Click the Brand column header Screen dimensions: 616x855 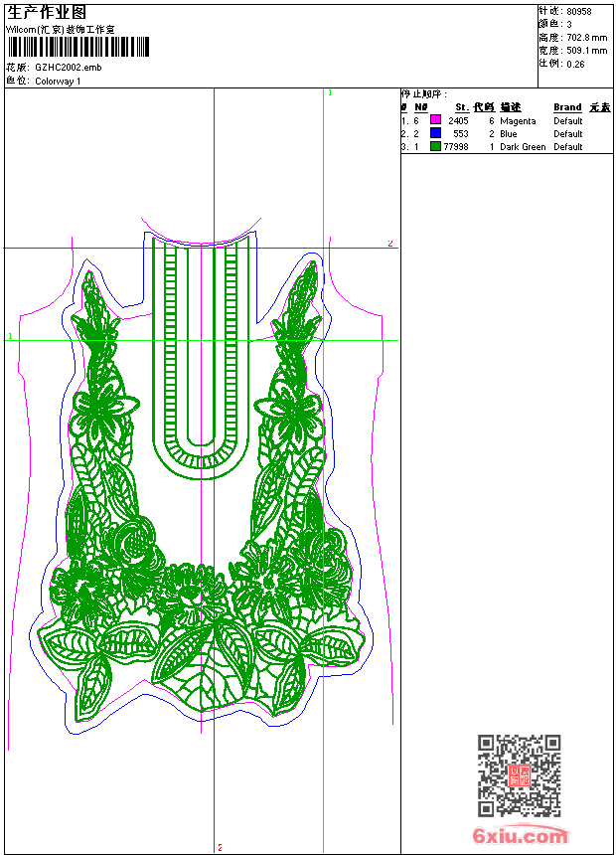point(567,107)
